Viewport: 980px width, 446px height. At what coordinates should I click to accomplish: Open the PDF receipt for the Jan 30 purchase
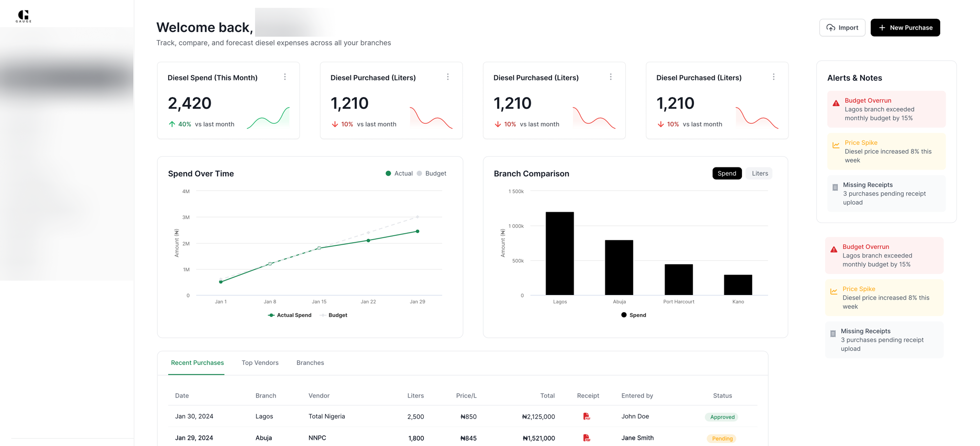click(x=587, y=416)
